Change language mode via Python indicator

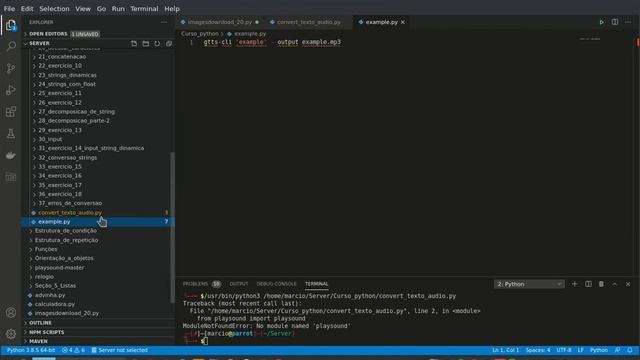pos(599,350)
